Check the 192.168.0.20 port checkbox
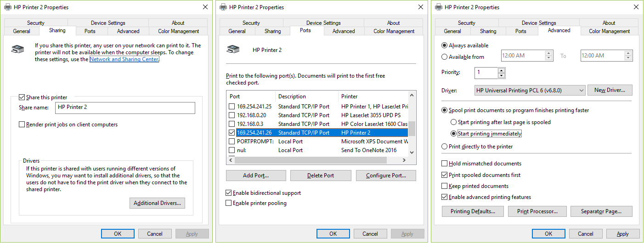Viewport: 644px width, 244px height. click(232, 115)
